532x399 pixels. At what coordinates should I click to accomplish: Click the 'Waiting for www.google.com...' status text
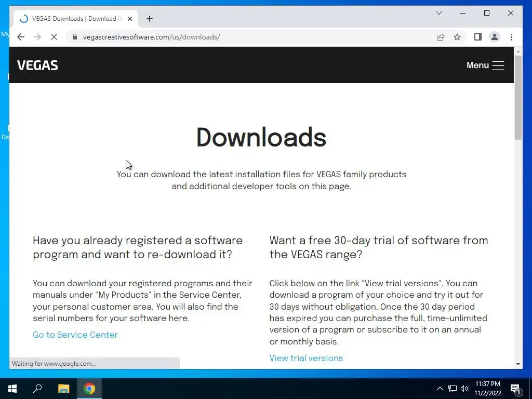pyautogui.click(x=54, y=363)
